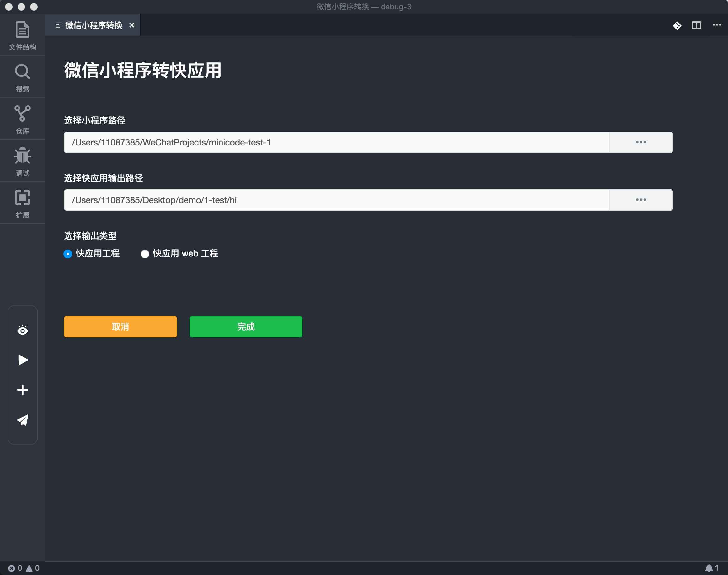Open the 搜索 search panel

point(23,78)
